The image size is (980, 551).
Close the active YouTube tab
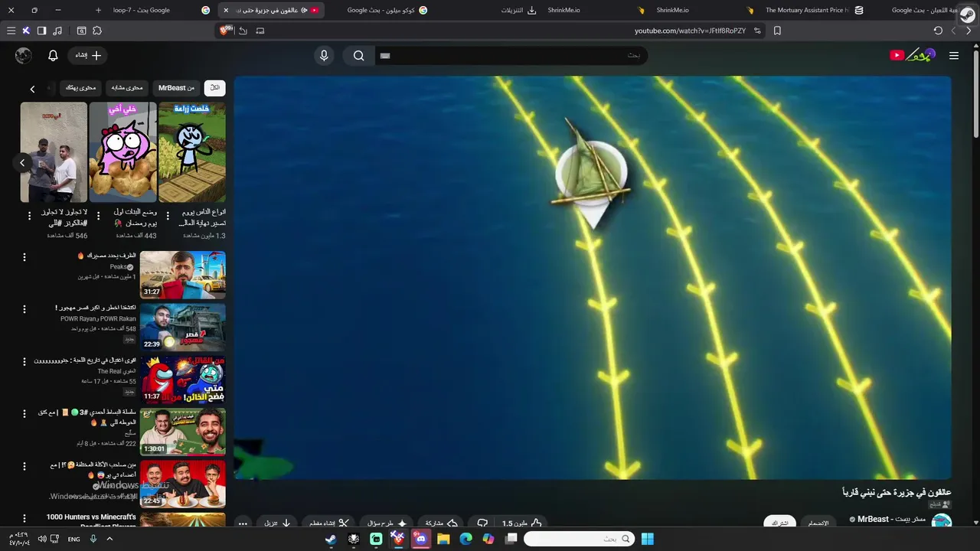[226, 10]
